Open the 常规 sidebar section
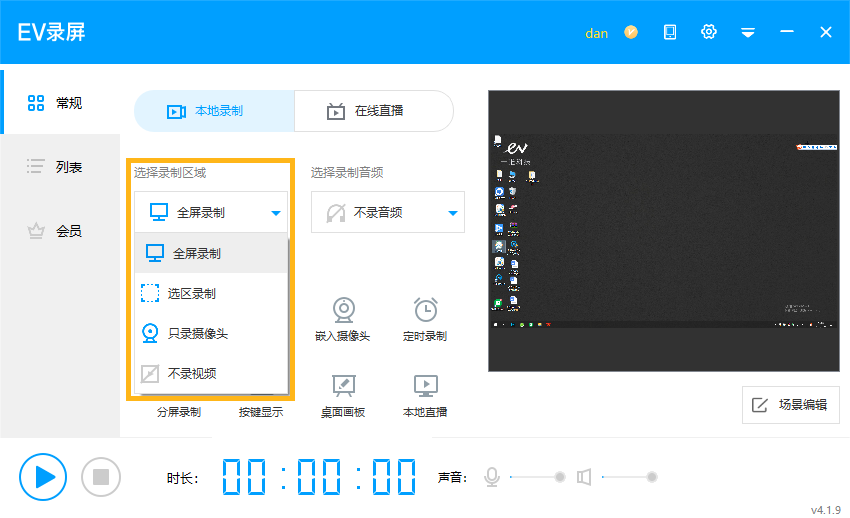Viewport: 850px width, 518px height. pyautogui.click(x=60, y=102)
